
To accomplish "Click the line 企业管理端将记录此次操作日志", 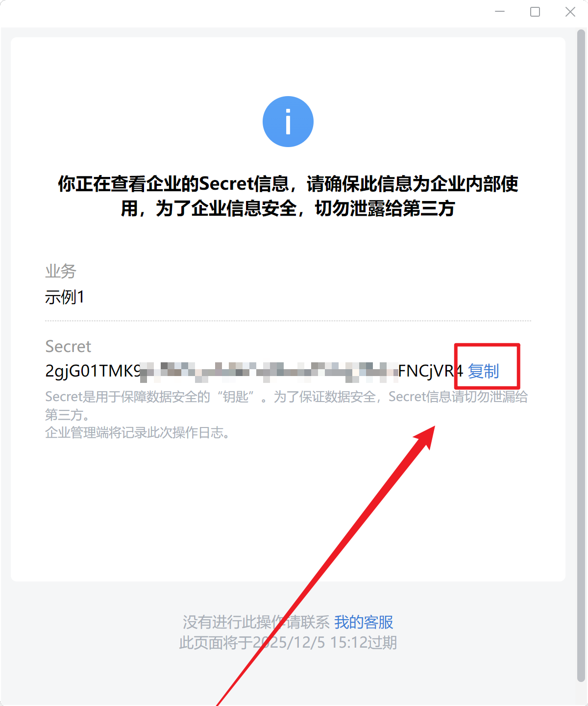I will click(138, 432).
